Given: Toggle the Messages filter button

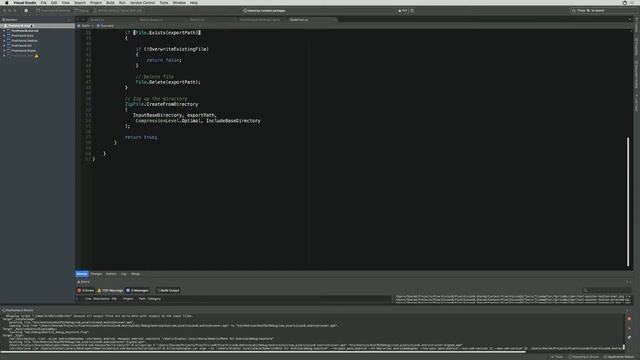Looking at the screenshot, I should click(138, 291).
